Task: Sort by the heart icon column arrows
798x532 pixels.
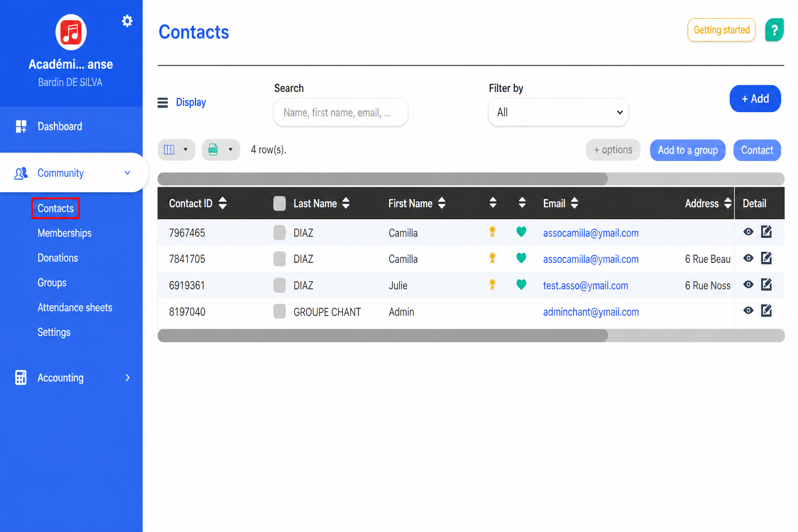Action: pyautogui.click(x=522, y=203)
